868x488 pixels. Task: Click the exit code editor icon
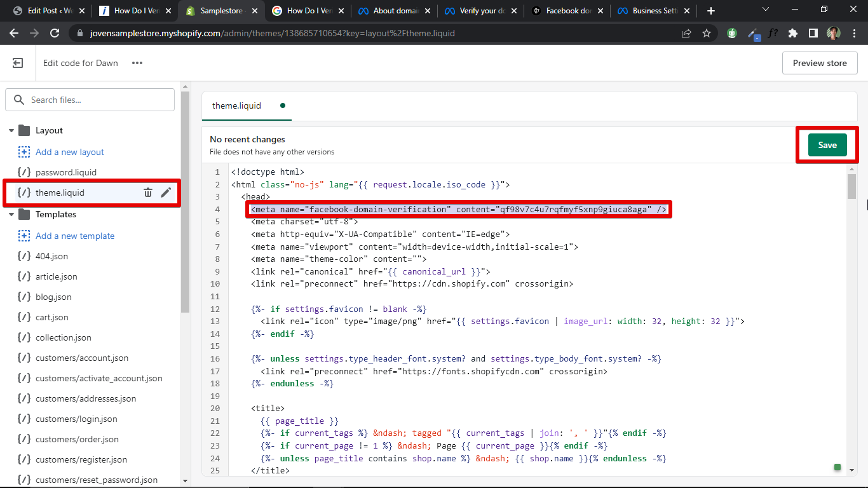click(x=18, y=63)
